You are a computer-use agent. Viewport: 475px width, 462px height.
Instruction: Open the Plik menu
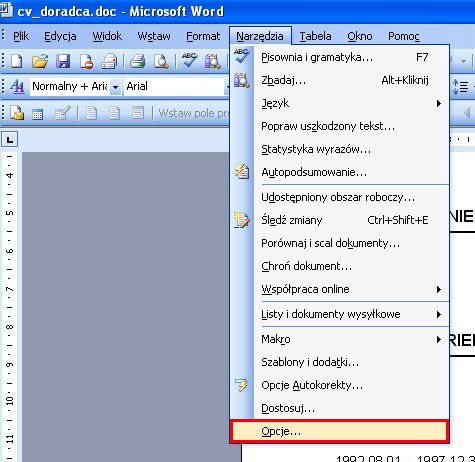coord(21,36)
